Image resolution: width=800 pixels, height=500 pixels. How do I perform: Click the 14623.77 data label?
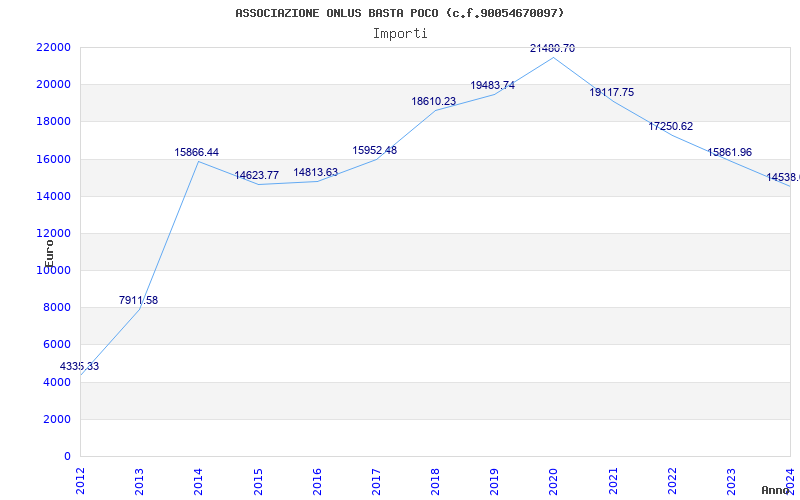click(256, 176)
